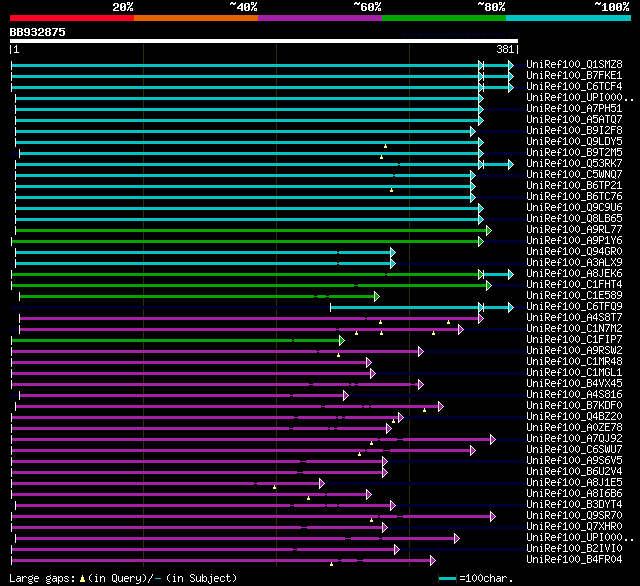The height and width of the screenshot is (586, 640).
Task: Click the white query sequence bar
Action: coord(264,41)
